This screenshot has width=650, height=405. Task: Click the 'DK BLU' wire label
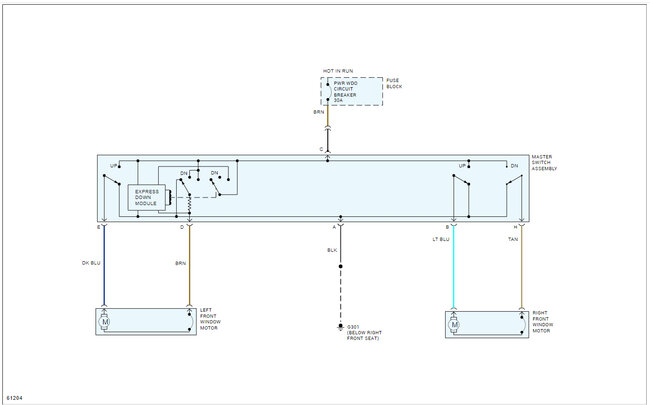pyautogui.click(x=91, y=263)
